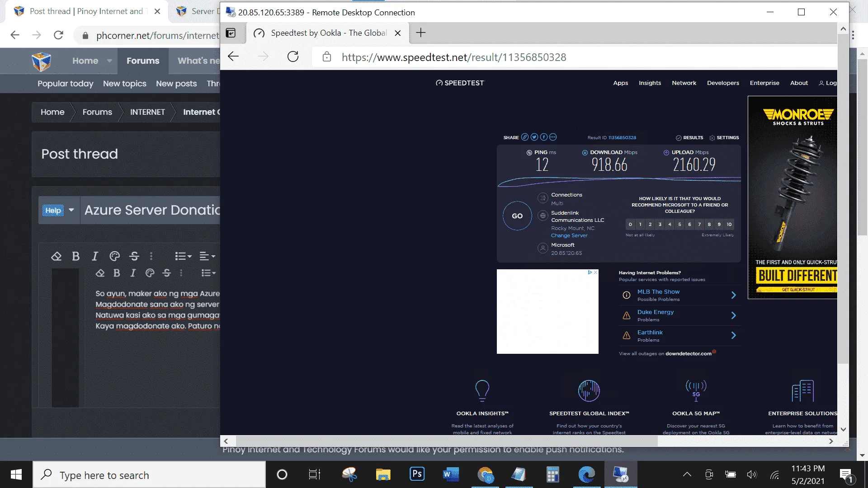Click the SPEEDTEST logo

(460, 83)
